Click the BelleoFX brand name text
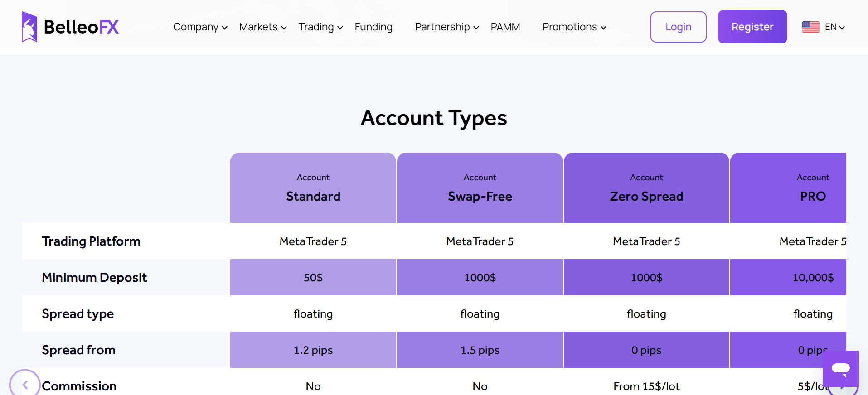The image size is (868, 395). click(81, 27)
